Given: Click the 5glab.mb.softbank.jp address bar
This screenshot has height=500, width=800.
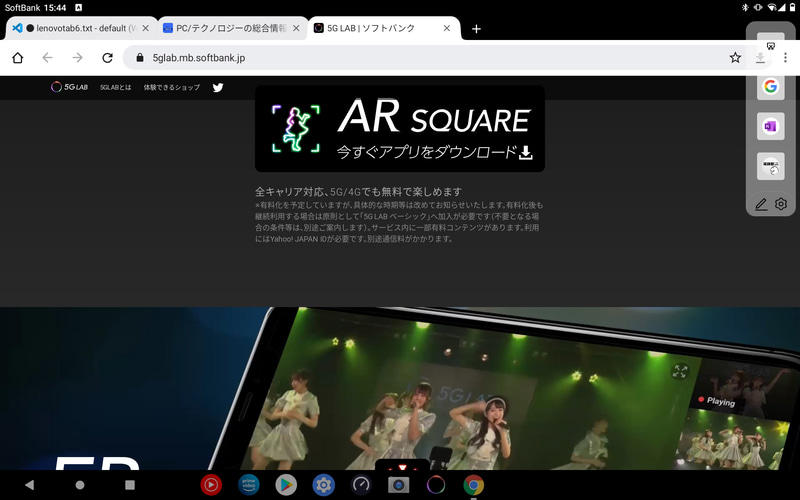Looking at the screenshot, I should coord(429,58).
